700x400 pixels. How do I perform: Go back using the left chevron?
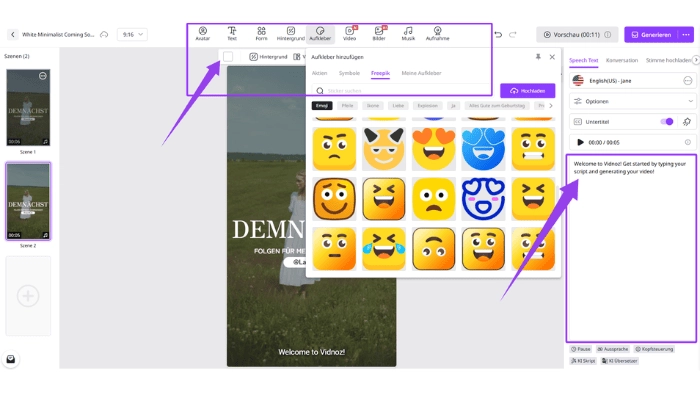click(12, 34)
